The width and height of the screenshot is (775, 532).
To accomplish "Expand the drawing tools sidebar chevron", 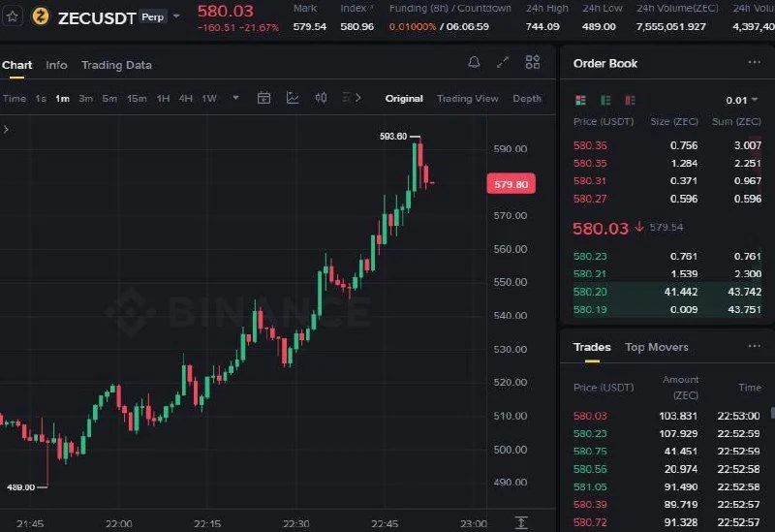I will click(6, 130).
